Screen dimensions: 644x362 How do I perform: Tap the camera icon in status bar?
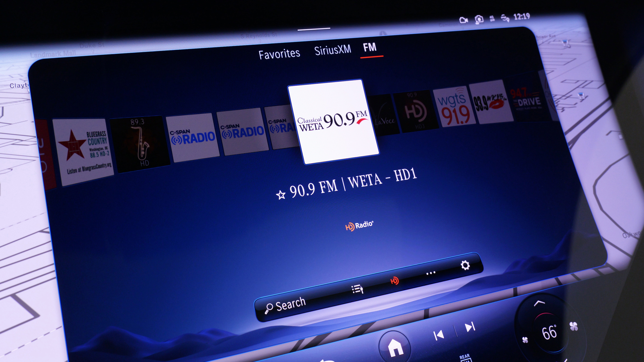coord(479,19)
